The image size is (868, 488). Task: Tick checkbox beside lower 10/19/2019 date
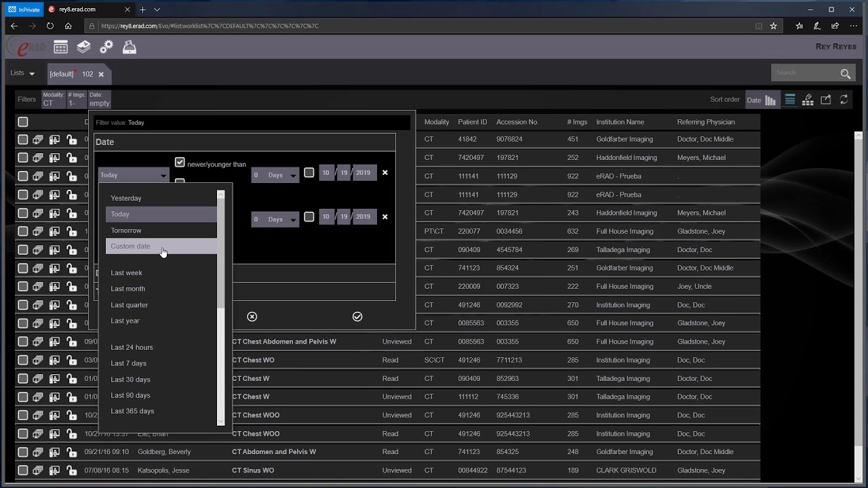(309, 217)
